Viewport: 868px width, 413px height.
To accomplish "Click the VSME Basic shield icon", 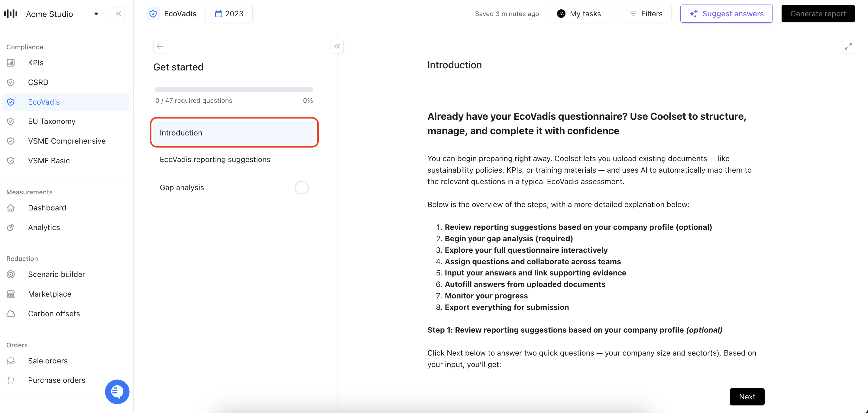I will coord(11,161).
